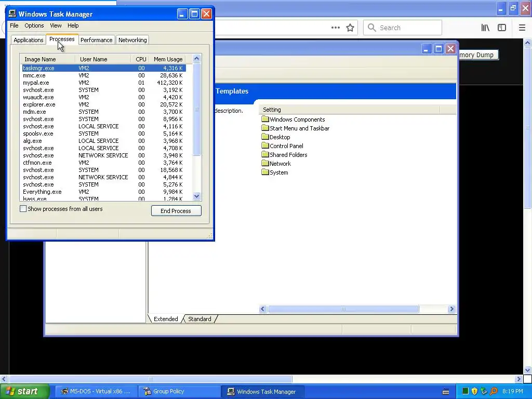Click the green CPU usage tray icon
Image resolution: width=532 pixels, height=399 pixels.
point(465,391)
